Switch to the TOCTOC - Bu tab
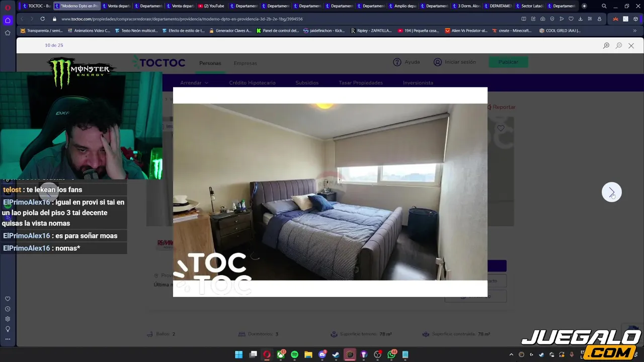The image size is (644, 362). (36, 6)
